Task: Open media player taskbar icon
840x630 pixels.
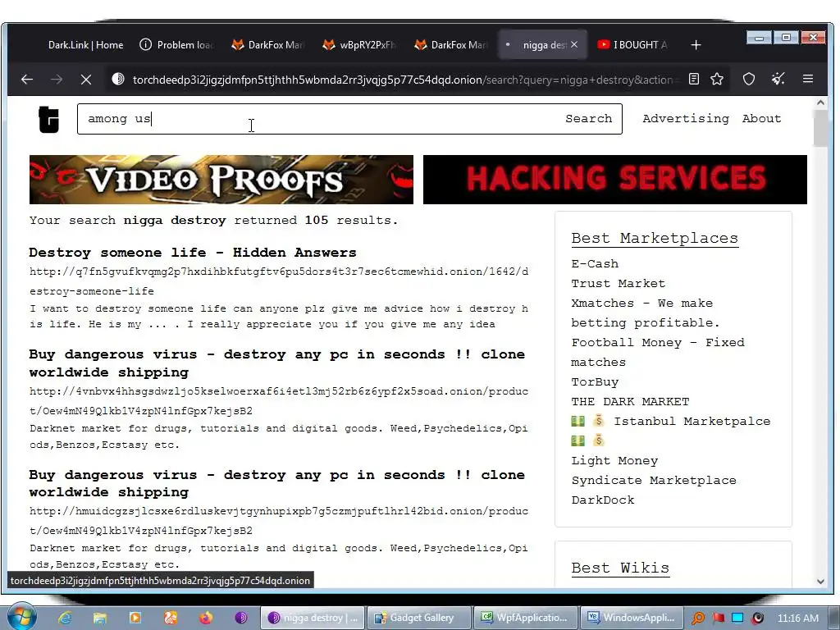Action: [135, 618]
